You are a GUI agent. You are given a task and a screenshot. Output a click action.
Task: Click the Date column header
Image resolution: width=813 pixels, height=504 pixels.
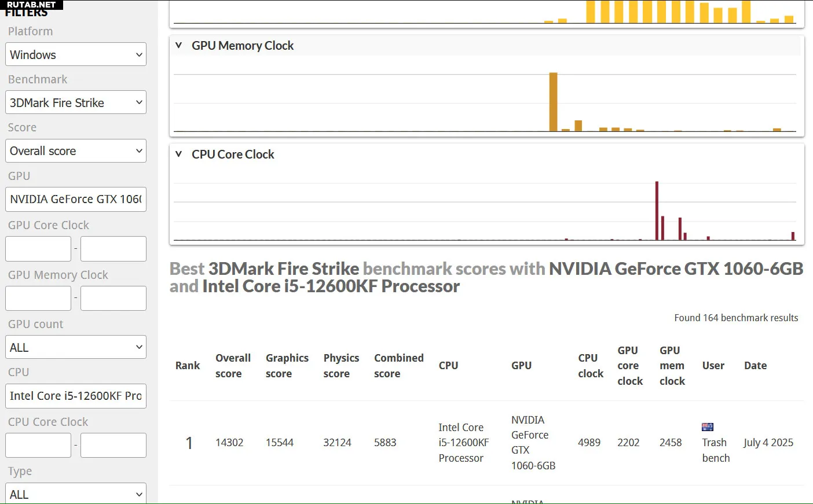[x=755, y=366]
